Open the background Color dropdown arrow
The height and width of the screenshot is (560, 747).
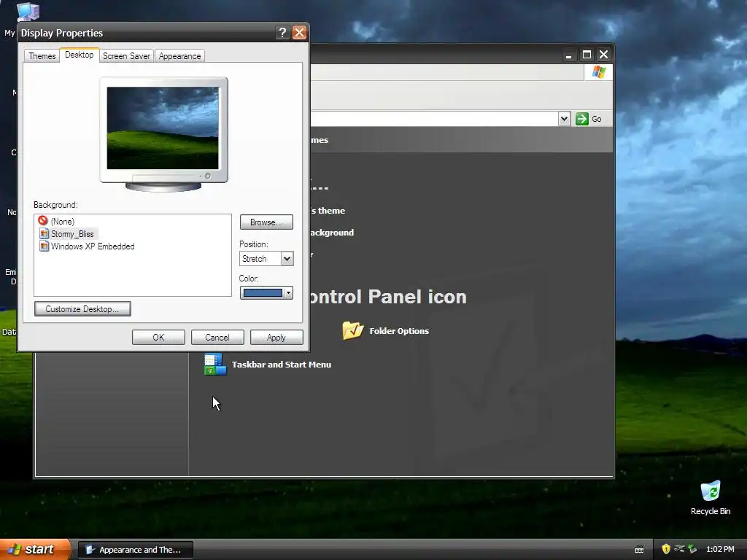[x=288, y=293]
